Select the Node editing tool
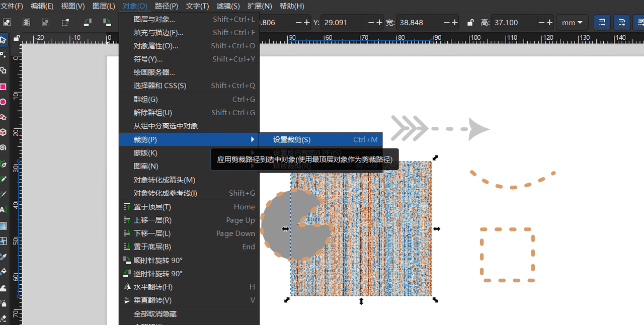Screen dimensions: 644x325 point(3,55)
